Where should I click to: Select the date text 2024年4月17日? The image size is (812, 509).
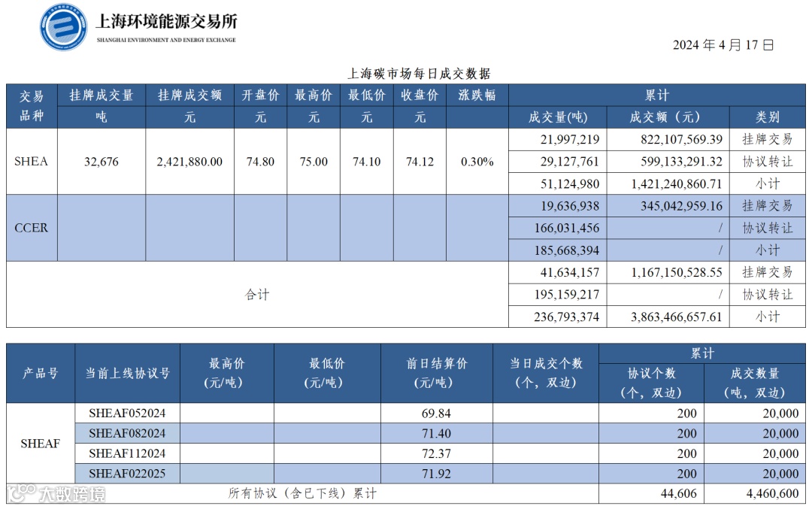tap(723, 45)
